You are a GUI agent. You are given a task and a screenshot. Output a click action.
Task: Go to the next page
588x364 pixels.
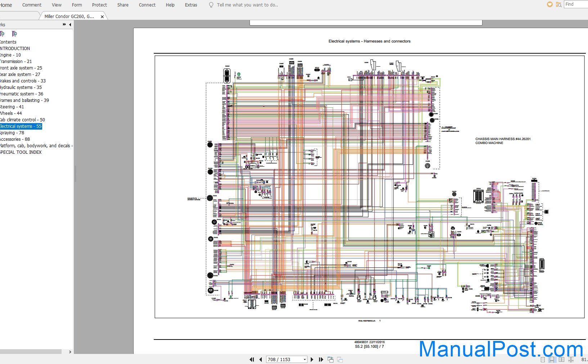[x=312, y=359]
